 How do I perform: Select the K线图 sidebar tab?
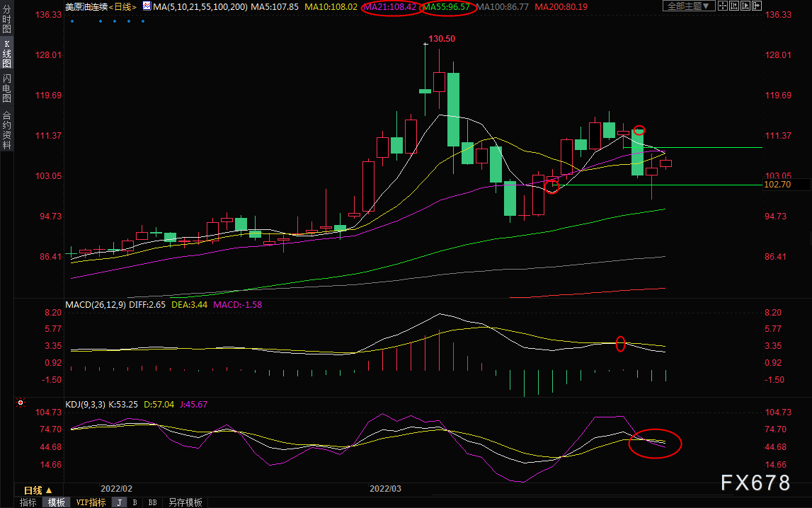click(7, 53)
